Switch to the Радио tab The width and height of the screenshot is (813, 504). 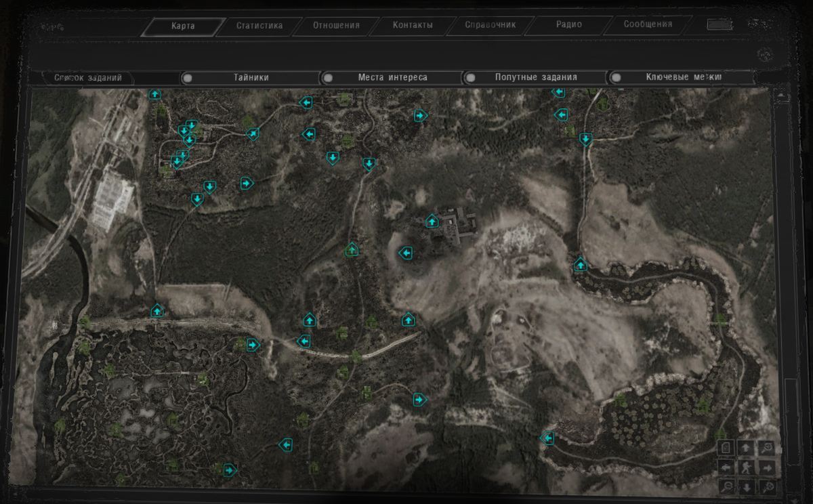pos(569,25)
